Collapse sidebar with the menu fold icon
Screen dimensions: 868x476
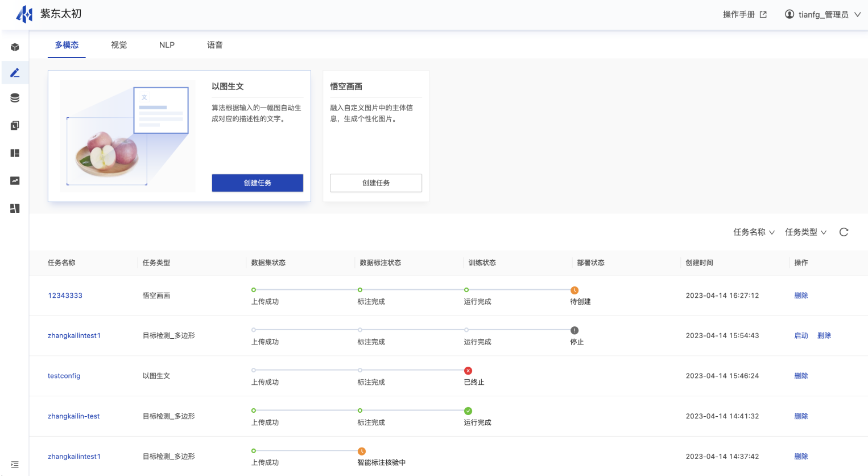(x=15, y=465)
